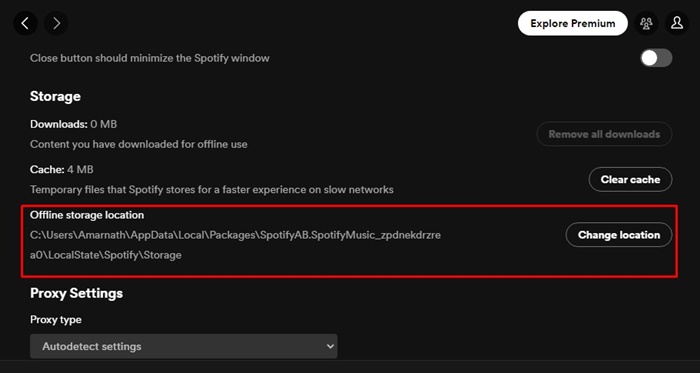Click the chevron arrow of Proxy type dropdown

pyautogui.click(x=330, y=346)
